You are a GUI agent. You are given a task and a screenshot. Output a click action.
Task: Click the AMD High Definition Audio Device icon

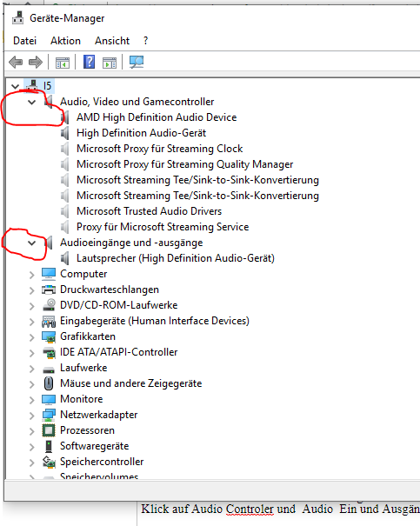(x=64, y=117)
